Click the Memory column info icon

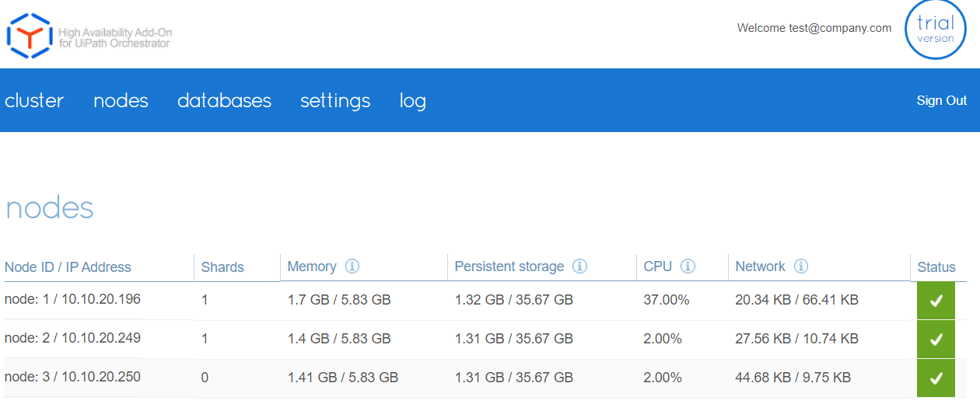pos(352,266)
